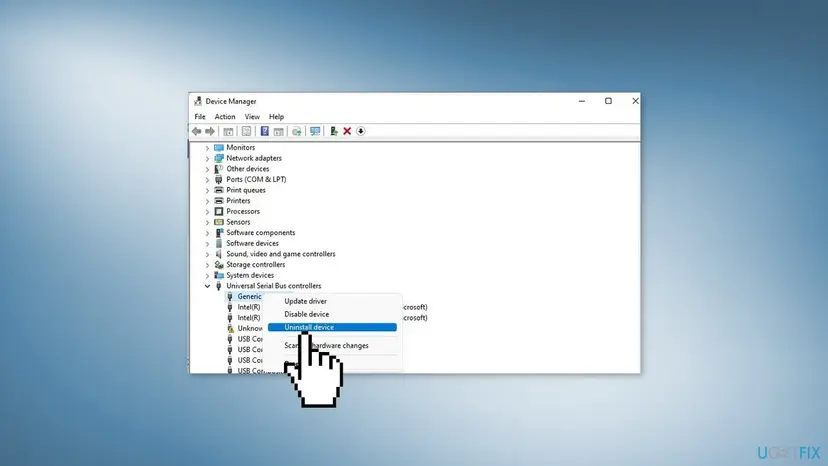Viewport: 828px width, 466px height.
Task: Click the Processors category icon
Action: coord(219,211)
